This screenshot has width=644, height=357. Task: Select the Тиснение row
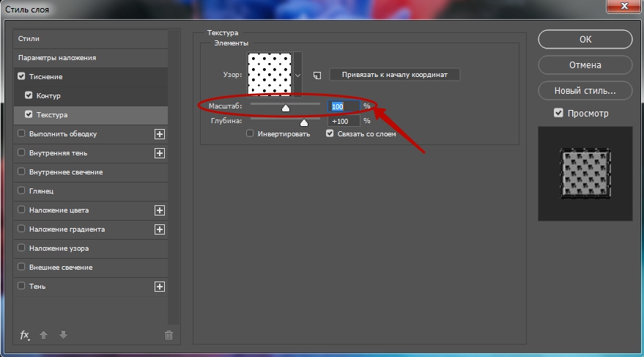(x=91, y=77)
